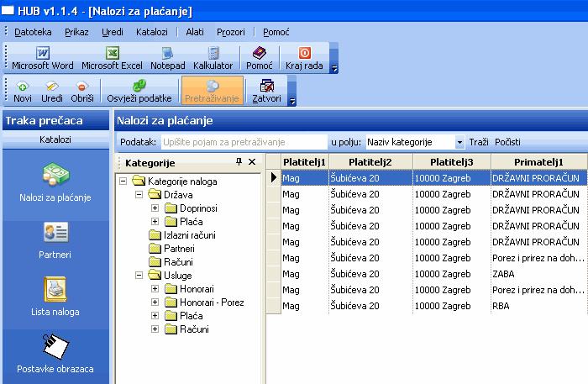Image resolution: width=588 pixels, height=384 pixels.
Task: Open the Pomoć menu
Action: click(276, 32)
